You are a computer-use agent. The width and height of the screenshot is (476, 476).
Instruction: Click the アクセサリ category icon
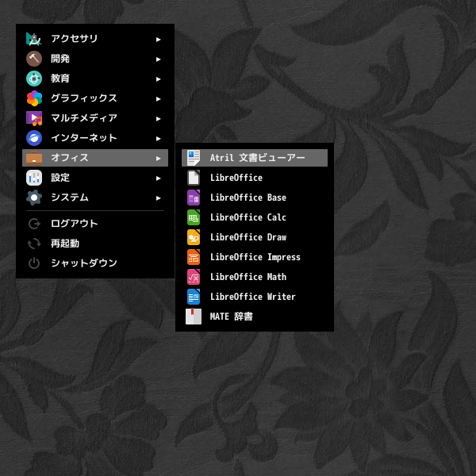(x=34, y=39)
